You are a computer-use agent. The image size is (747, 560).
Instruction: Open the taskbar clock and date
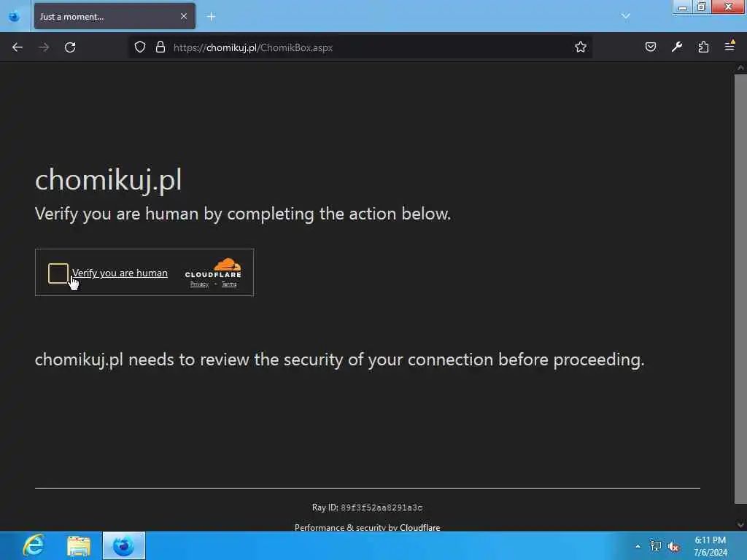click(x=711, y=546)
